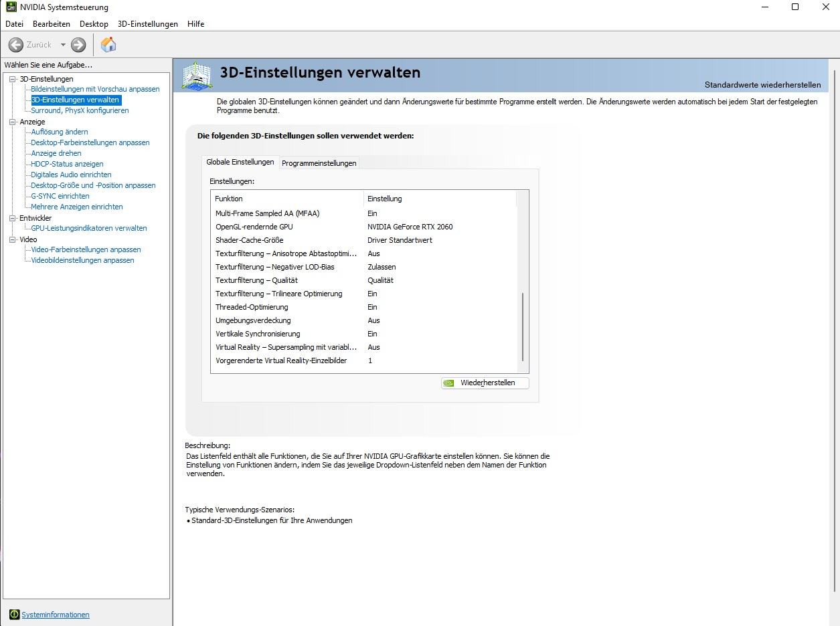The width and height of the screenshot is (840, 626).
Task: Open Desktop-Farbeinstellungen anpassen
Action: tap(90, 142)
